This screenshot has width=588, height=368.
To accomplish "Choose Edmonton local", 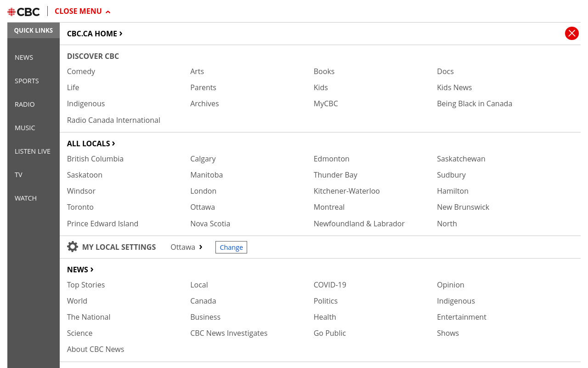I will tap(331, 159).
